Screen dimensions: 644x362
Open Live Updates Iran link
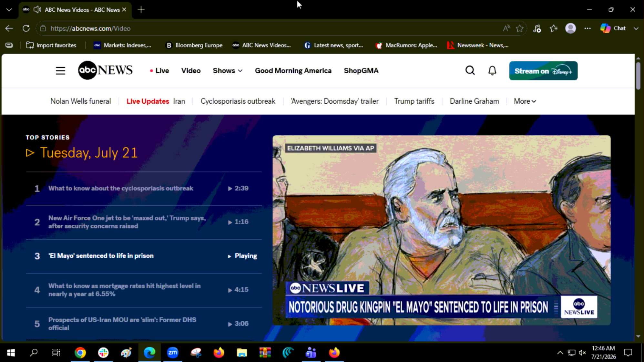pos(156,101)
